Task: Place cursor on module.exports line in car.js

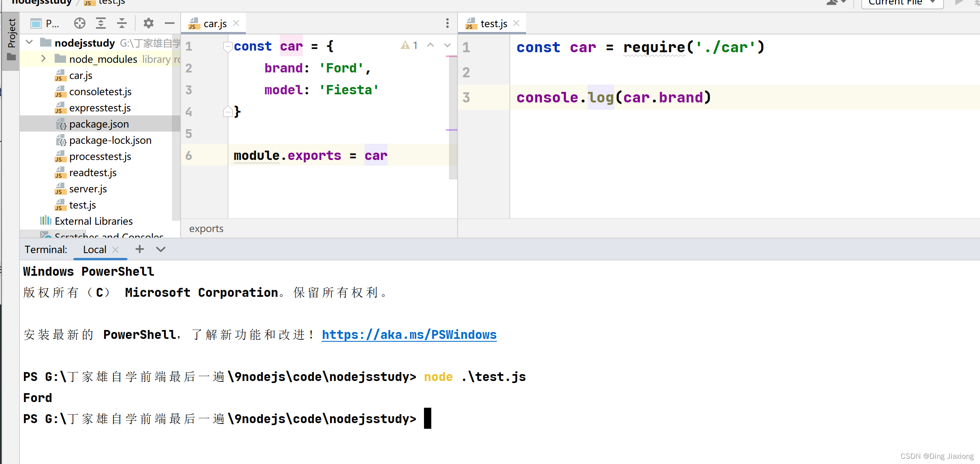Action: 310,155
